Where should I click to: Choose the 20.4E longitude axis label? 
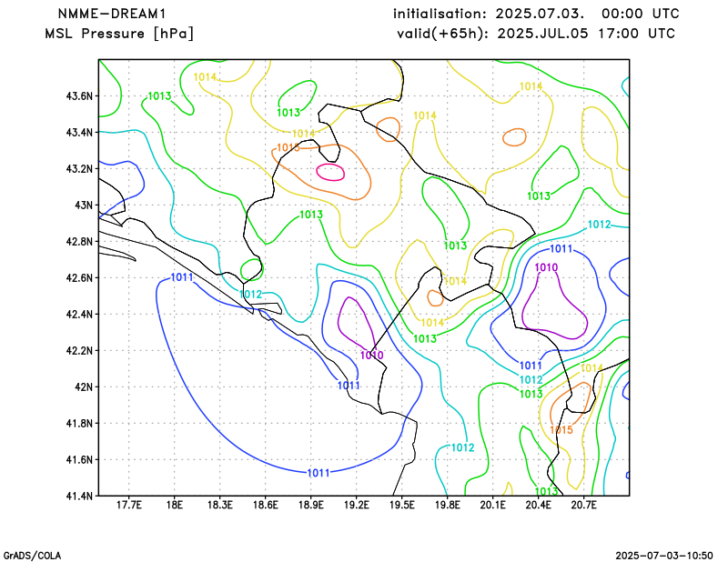538,505
